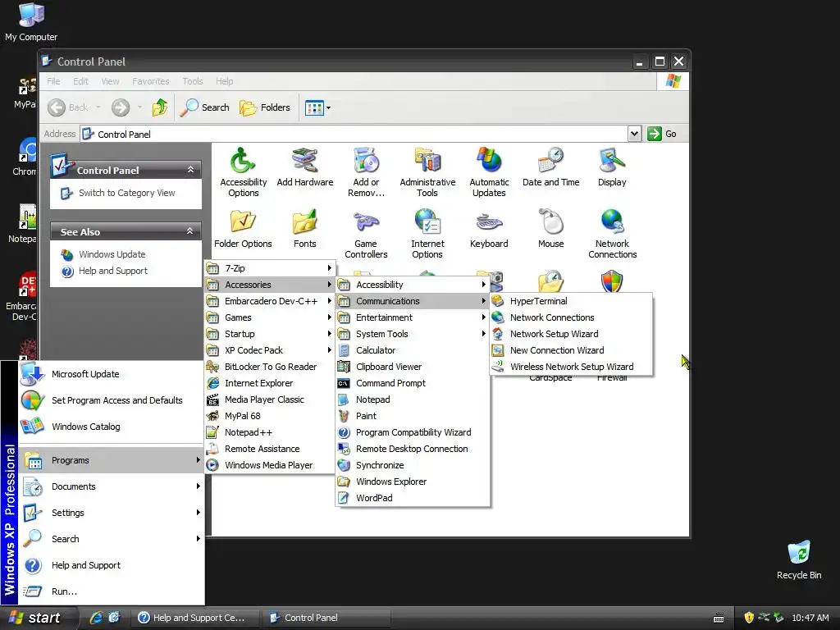Open Date and Time icon
840x630 pixels.
550,167
